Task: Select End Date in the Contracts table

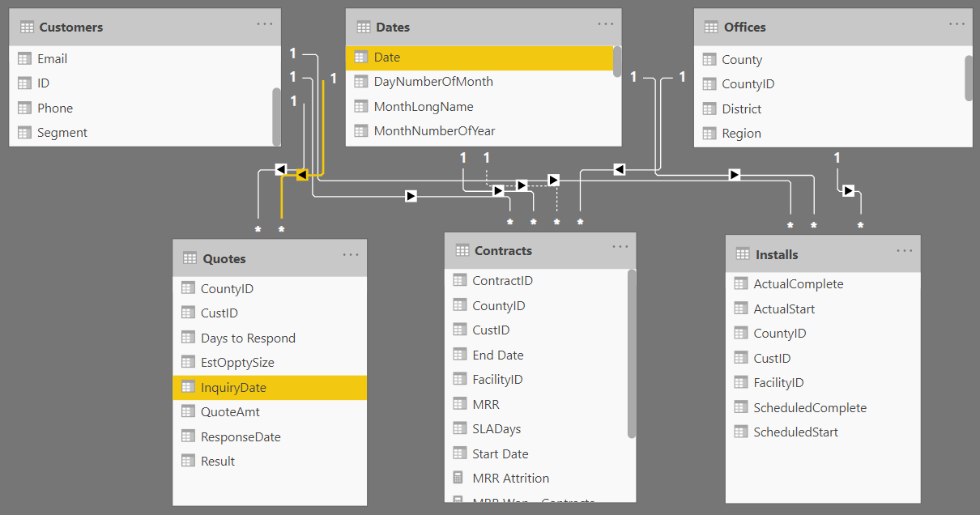Action: pos(536,355)
